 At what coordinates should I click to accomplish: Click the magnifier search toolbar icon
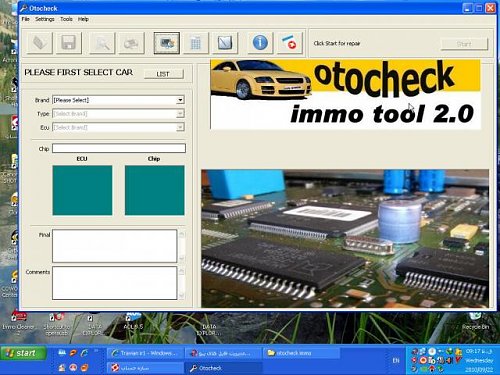pos(102,43)
